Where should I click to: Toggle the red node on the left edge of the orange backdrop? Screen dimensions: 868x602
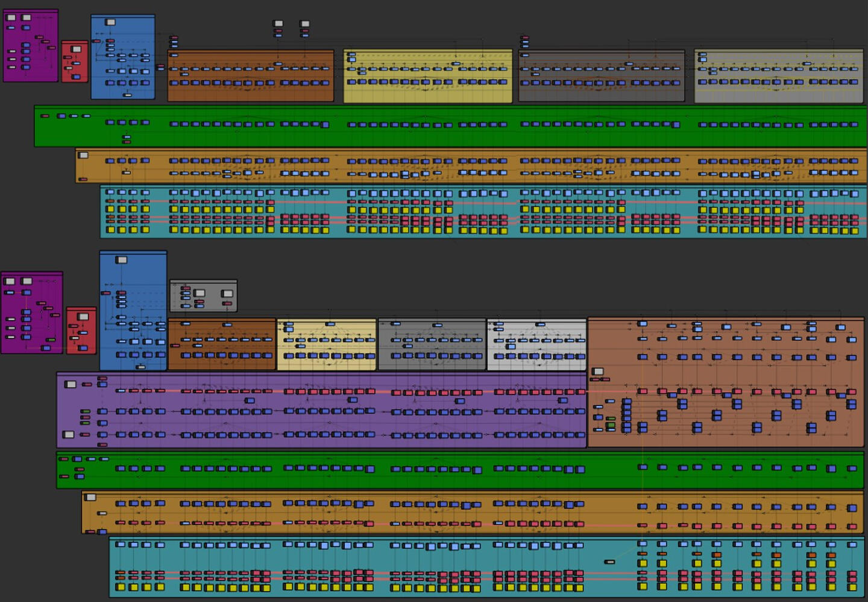point(83,179)
